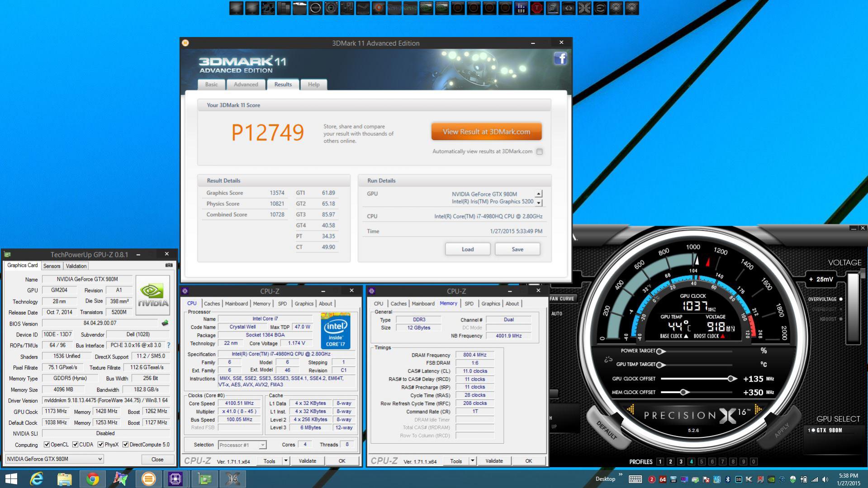Viewport: 868px width, 488px height.
Task: Open FAN CURVE in Precision X
Action: click(562, 298)
